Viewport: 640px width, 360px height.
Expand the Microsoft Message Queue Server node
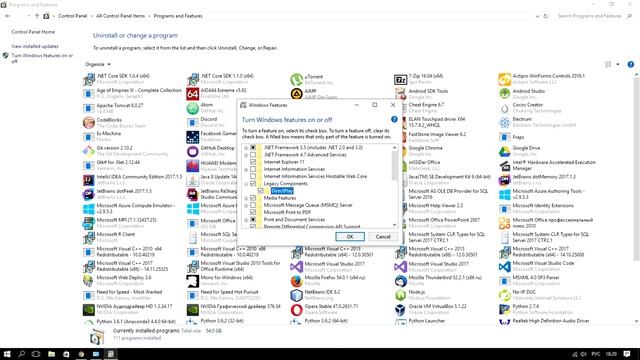point(246,205)
